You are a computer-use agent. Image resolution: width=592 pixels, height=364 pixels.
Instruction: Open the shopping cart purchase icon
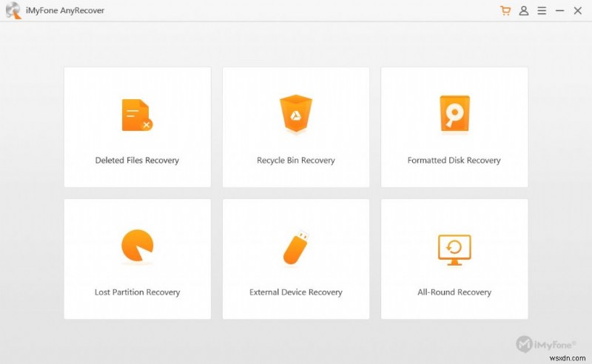(505, 10)
